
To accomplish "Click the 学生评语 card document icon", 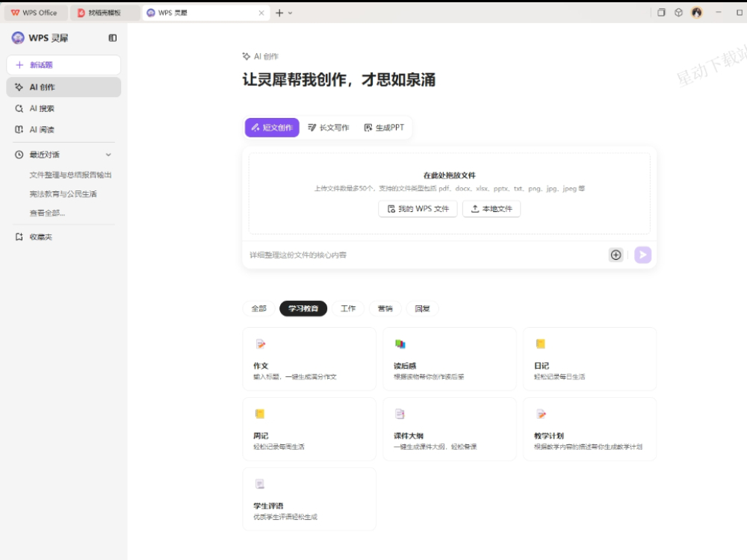I will point(260,484).
